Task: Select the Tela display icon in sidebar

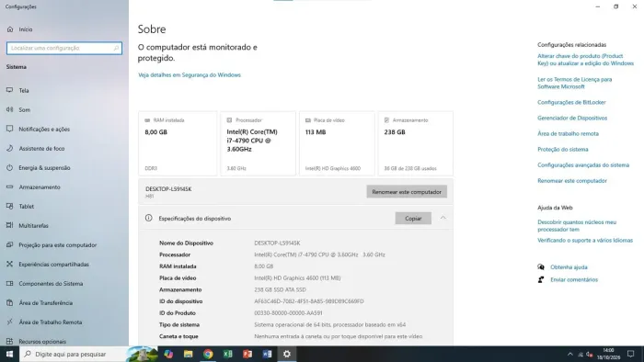Action: (10, 90)
